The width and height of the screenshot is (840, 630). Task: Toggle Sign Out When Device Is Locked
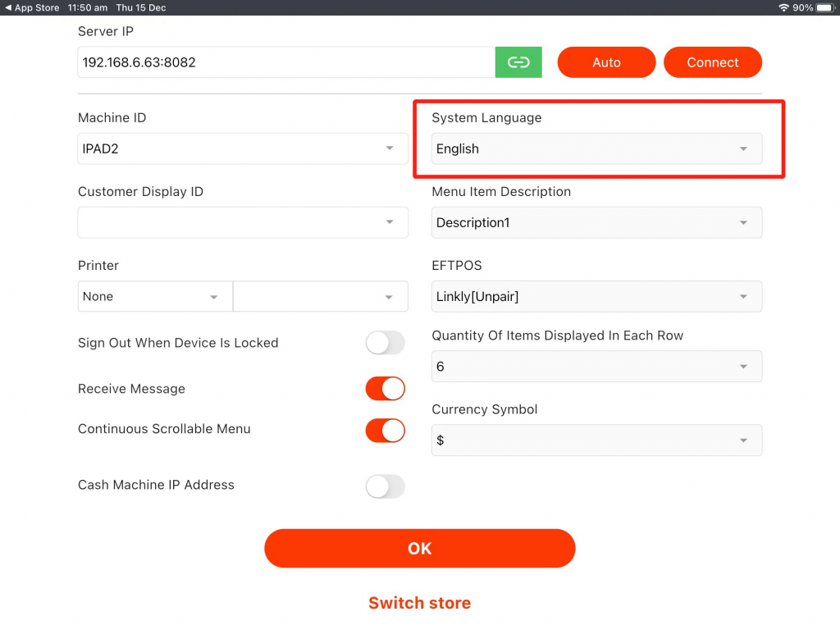click(x=385, y=343)
